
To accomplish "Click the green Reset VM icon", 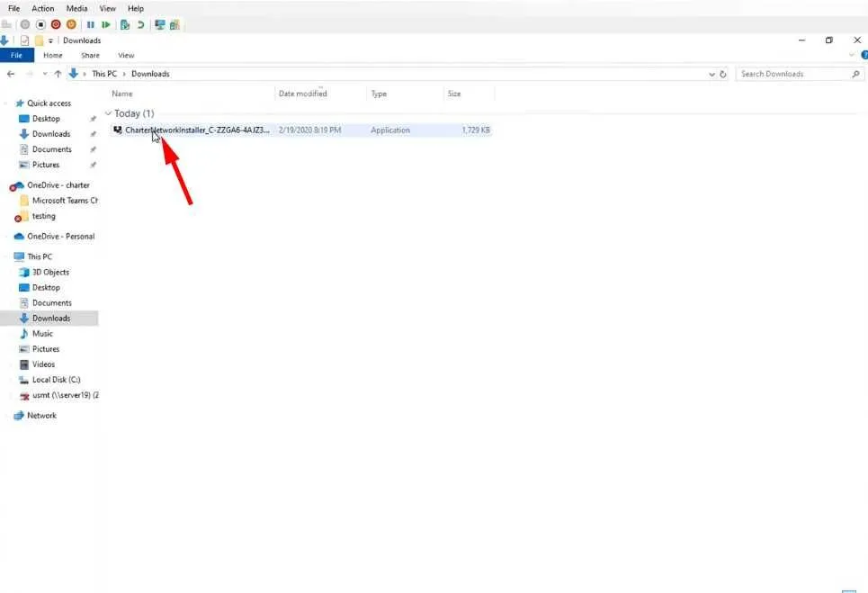I will pos(106,24).
